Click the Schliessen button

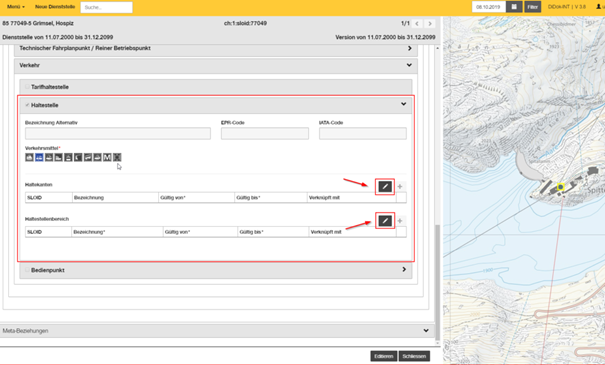tap(414, 356)
